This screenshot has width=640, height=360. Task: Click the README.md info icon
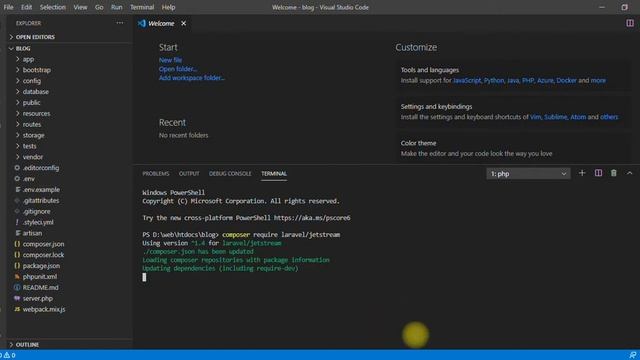point(17,287)
